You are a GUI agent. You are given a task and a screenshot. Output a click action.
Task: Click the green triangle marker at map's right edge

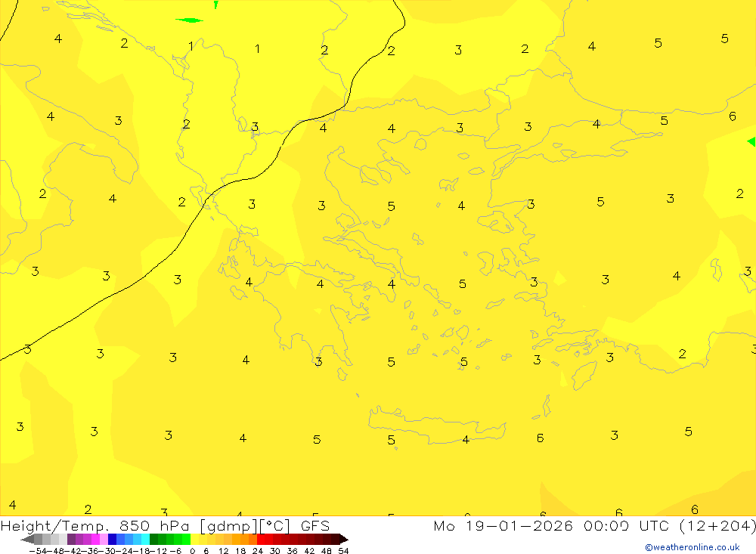coord(751,141)
